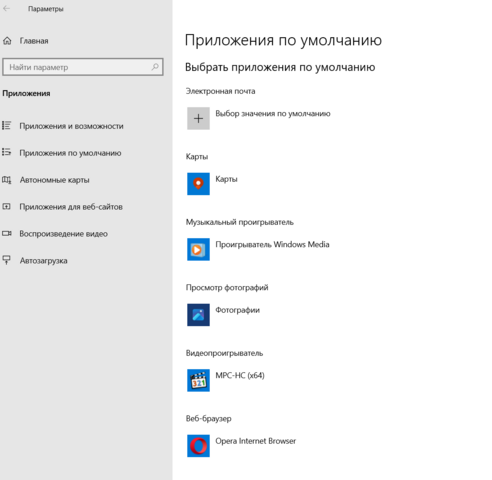The image size is (492, 480).
Task: Select Приложения по умолчанию in sidebar
Action: click(x=70, y=153)
